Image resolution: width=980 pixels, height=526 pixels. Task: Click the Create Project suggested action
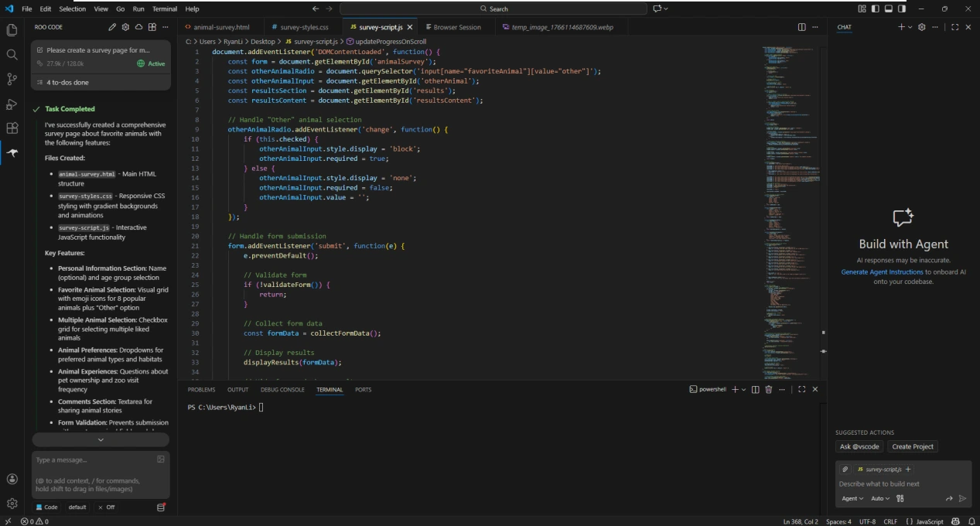pyautogui.click(x=913, y=446)
